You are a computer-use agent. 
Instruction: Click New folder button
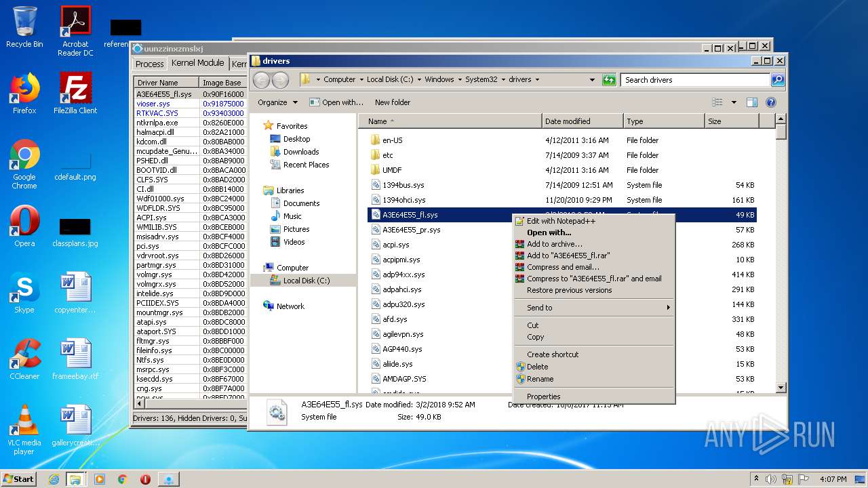pos(393,102)
